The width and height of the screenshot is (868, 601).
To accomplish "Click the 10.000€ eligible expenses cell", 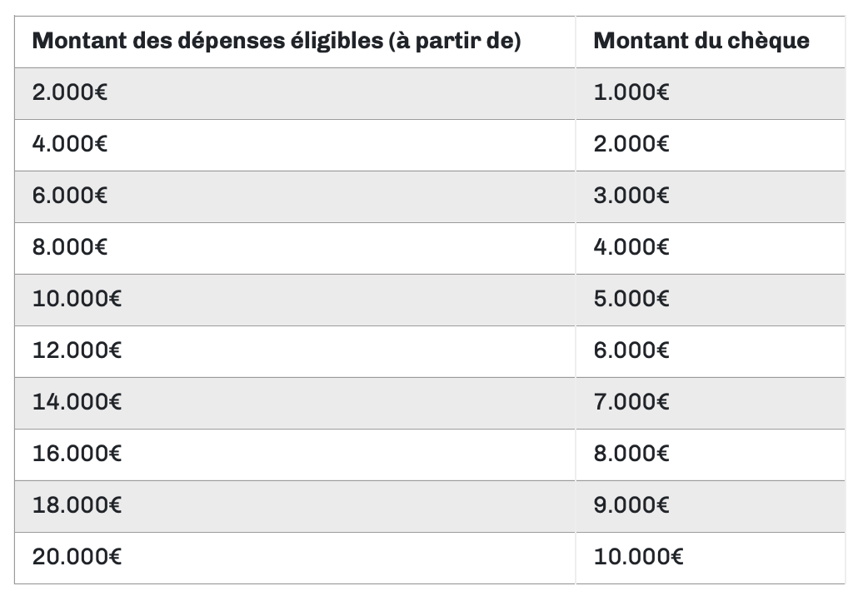I will pyautogui.click(x=77, y=299).
